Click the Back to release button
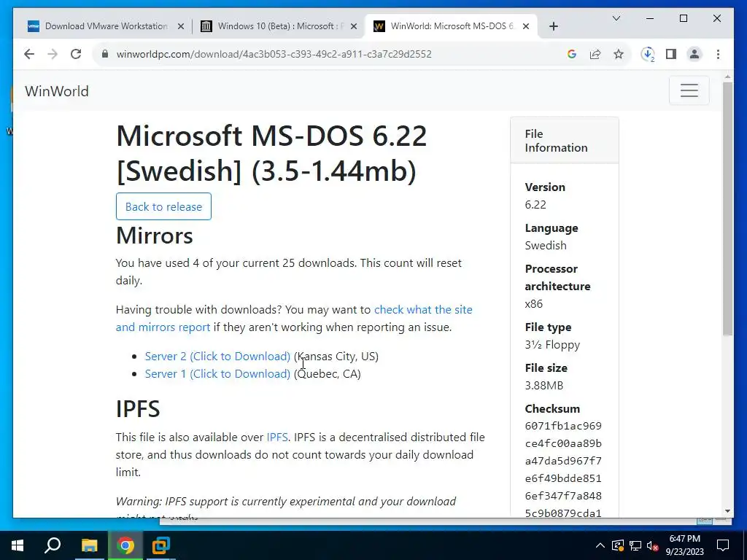 (x=163, y=206)
